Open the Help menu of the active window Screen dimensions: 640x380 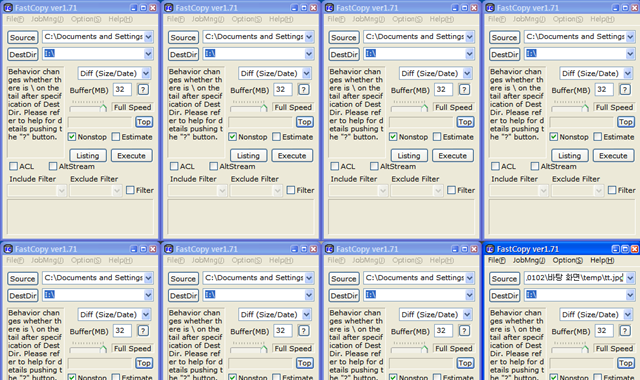pos(602,260)
